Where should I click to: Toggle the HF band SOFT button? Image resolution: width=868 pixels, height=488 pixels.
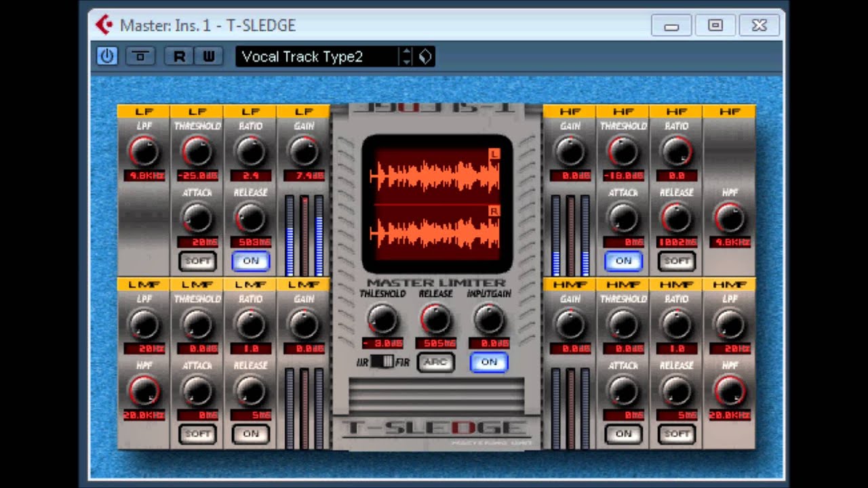677,260
